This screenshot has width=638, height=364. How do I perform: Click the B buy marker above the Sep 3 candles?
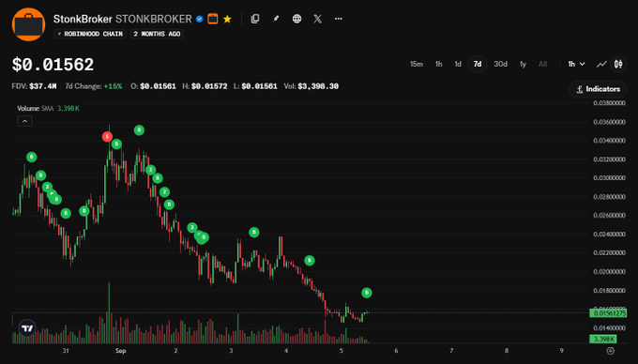pyautogui.click(x=254, y=233)
